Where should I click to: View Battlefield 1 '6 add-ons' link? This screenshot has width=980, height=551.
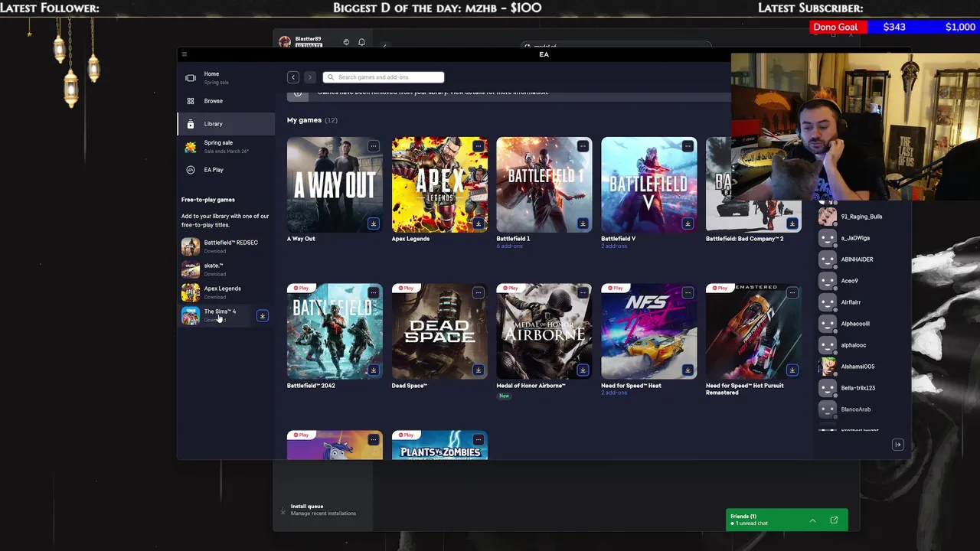coord(509,246)
